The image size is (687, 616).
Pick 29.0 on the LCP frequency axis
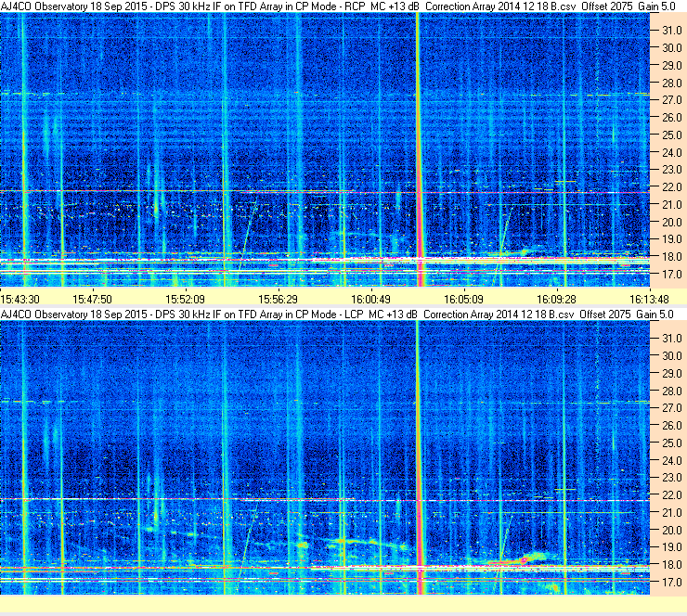click(671, 374)
